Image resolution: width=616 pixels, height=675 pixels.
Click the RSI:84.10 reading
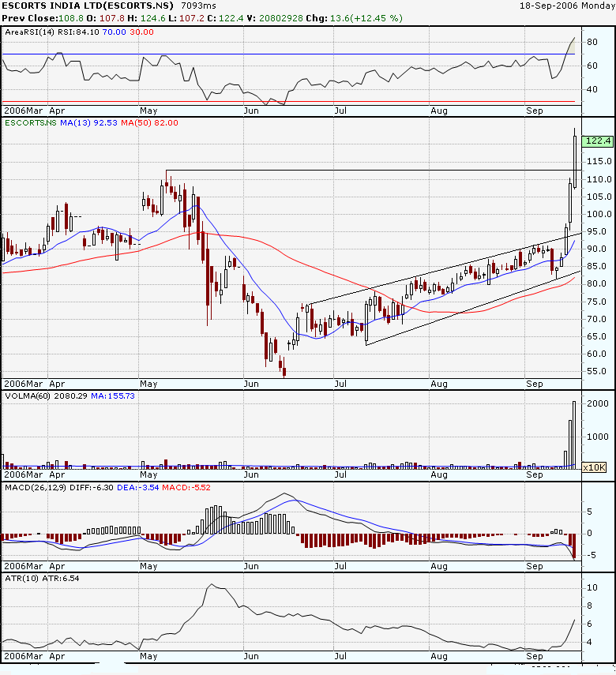78,32
